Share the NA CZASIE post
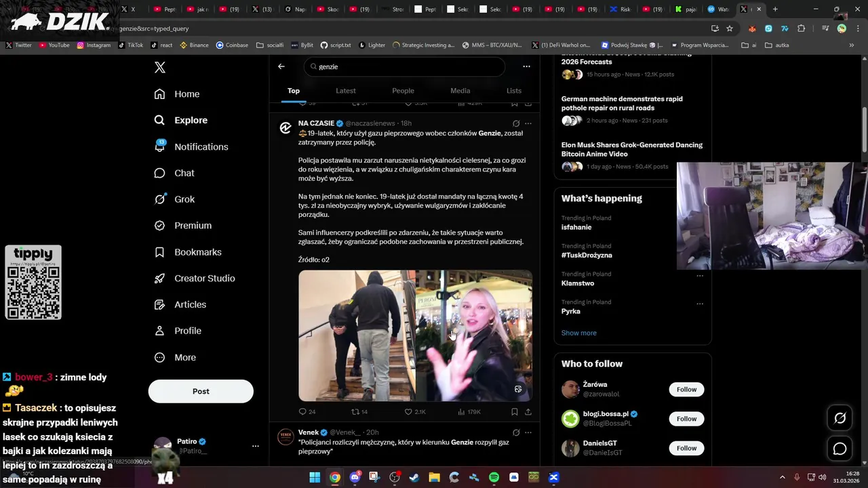The height and width of the screenshot is (488, 868). [x=528, y=411]
